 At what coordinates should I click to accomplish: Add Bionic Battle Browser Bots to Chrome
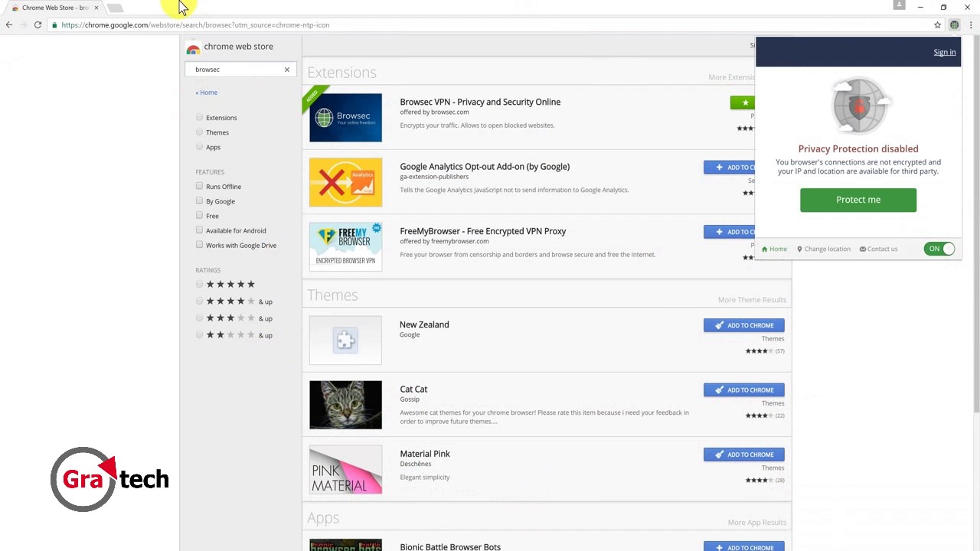(x=744, y=546)
